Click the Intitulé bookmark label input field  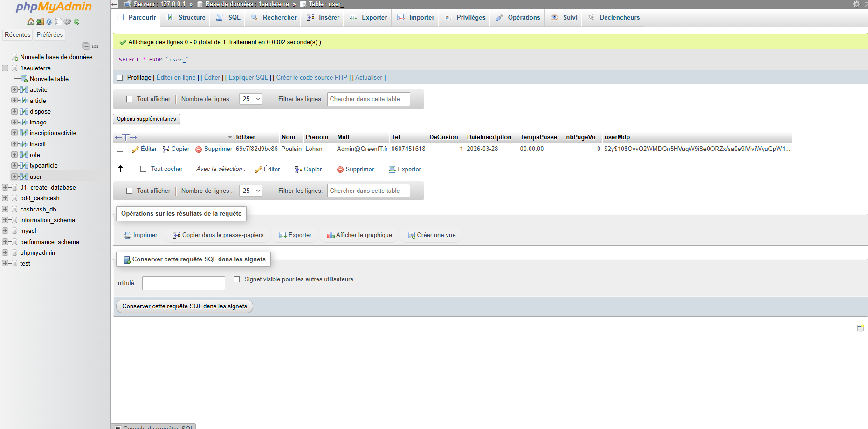click(183, 283)
